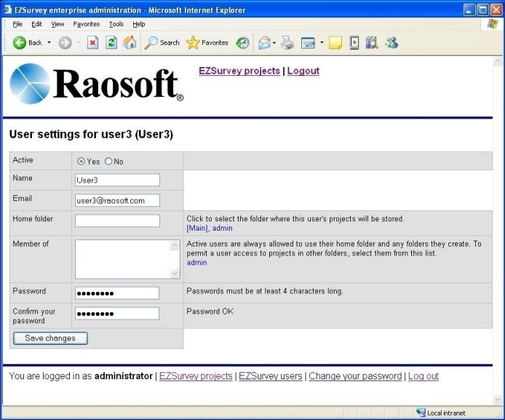The width and height of the screenshot is (505, 420).
Task: Set Active to Yes
Action: (x=81, y=162)
